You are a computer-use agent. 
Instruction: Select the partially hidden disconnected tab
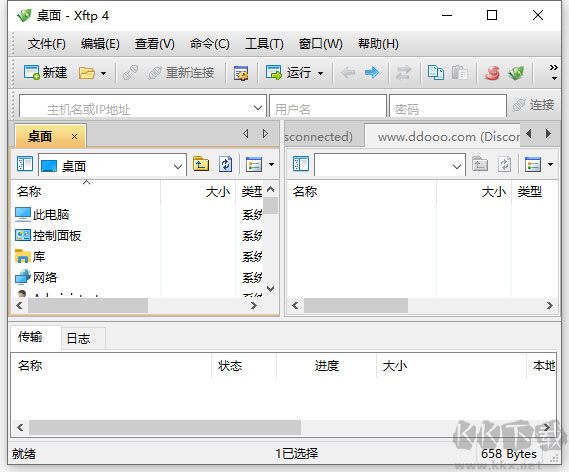pos(324,137)
